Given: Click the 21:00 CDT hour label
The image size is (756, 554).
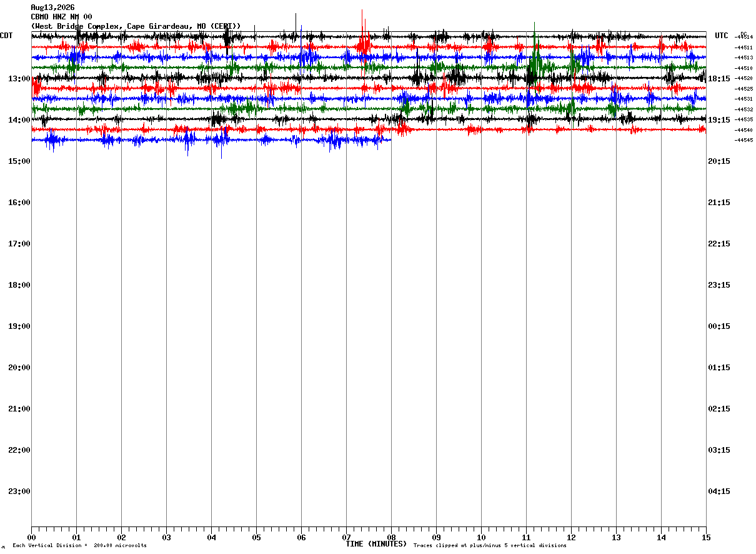Looking at the screenshot, I should click(x=19, y=409).
